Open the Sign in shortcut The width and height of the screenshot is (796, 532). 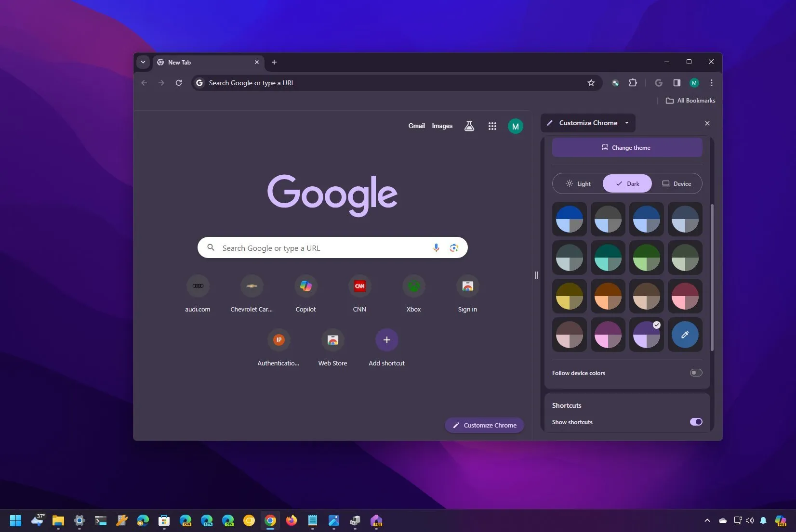pyautogui.click(x=468, y=294)
